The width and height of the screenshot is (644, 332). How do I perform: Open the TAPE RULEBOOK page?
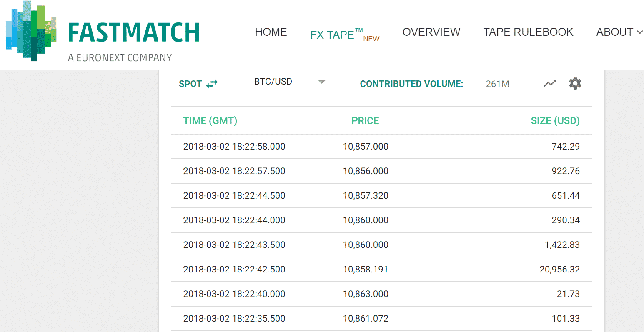[528, 32]
